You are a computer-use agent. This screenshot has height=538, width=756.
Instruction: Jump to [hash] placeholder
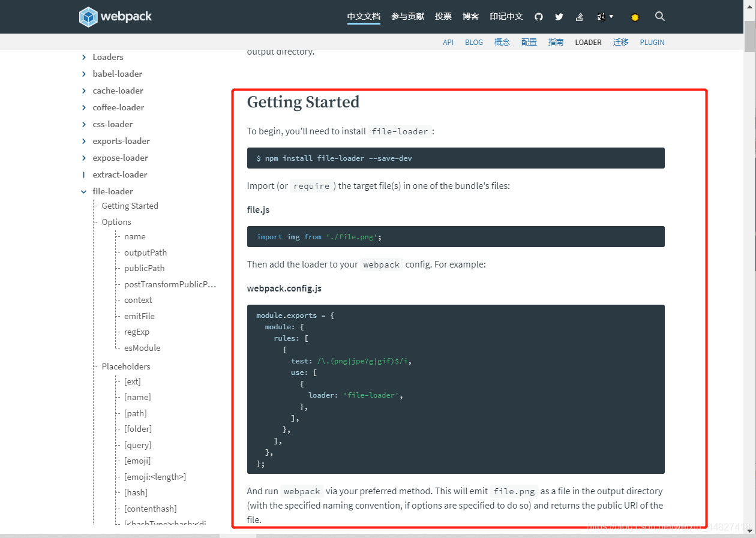pos(136,492)
